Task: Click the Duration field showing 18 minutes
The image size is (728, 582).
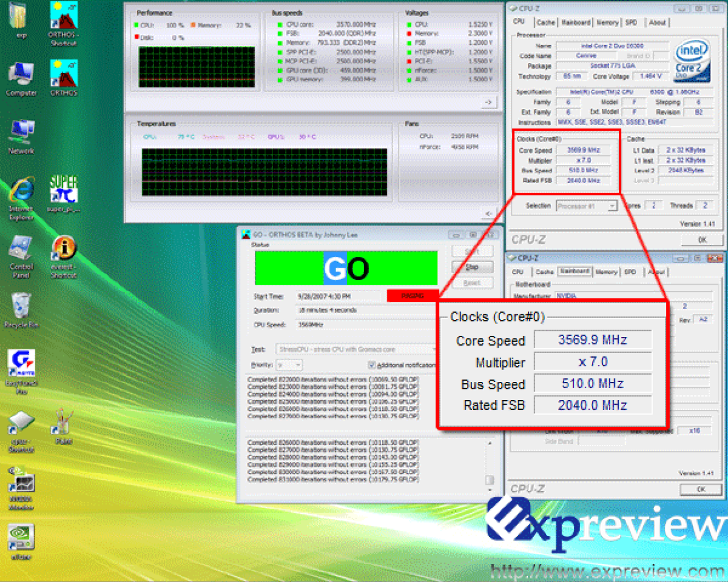Action: point(366,310)
